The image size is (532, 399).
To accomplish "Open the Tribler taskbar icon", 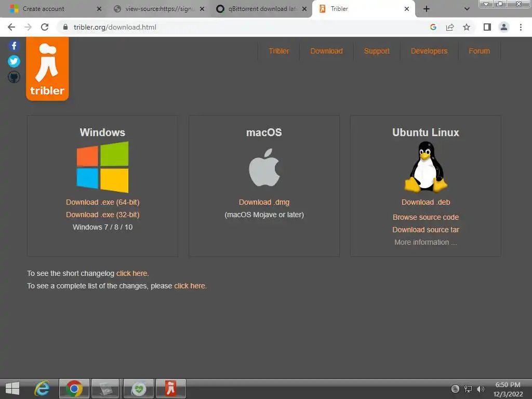I will click(170, 389).
